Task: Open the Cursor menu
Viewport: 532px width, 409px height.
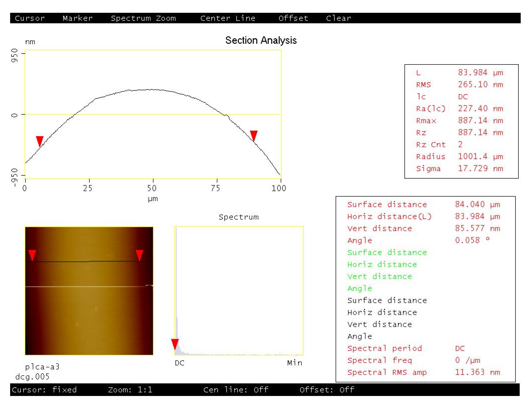Action: 30,18
